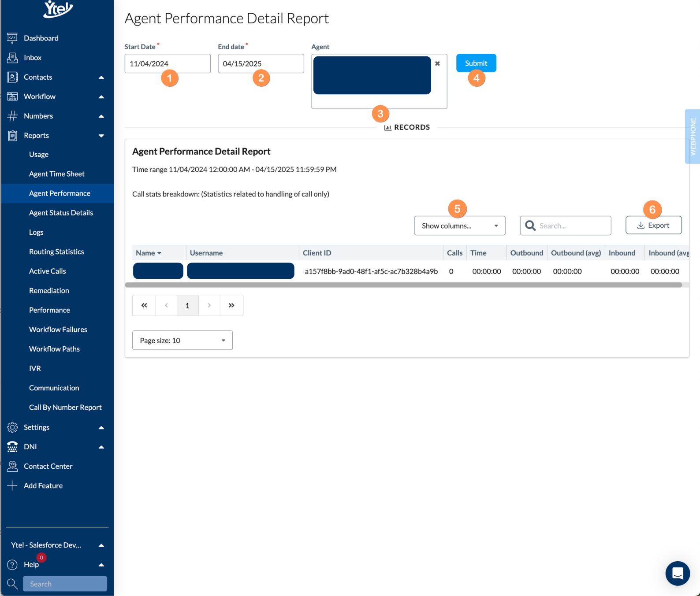The width and height of the screenshot is (700, 596).
Task: Click the Settings gear icon
Action: (x=12, y=427)
